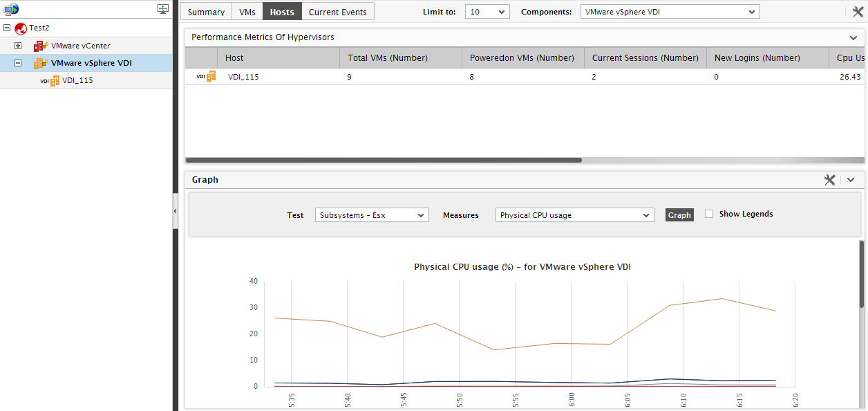Enable the Show Legends checkbox

[x=709, y=214]
